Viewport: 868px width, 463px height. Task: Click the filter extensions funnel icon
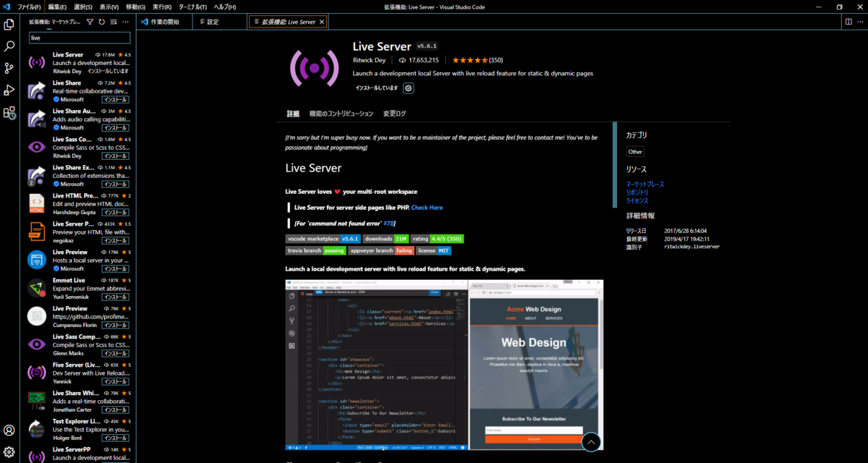(x=90, y=22)
